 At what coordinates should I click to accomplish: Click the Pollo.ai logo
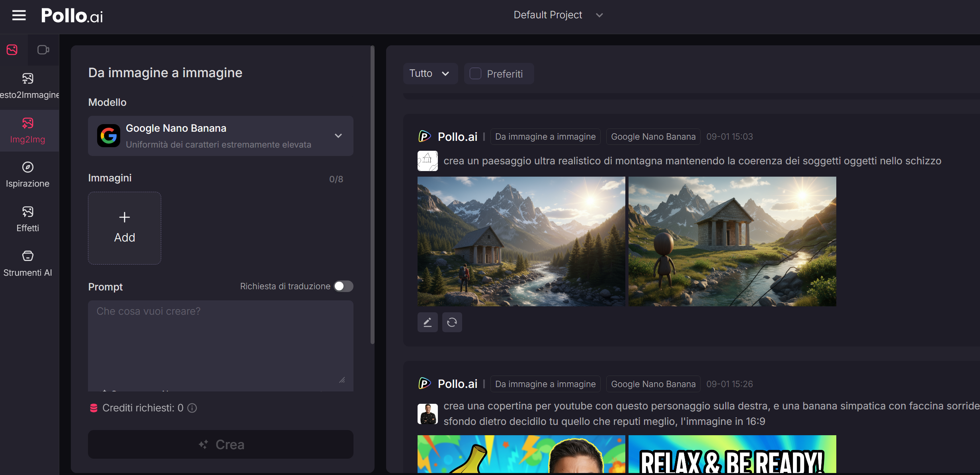72,16
